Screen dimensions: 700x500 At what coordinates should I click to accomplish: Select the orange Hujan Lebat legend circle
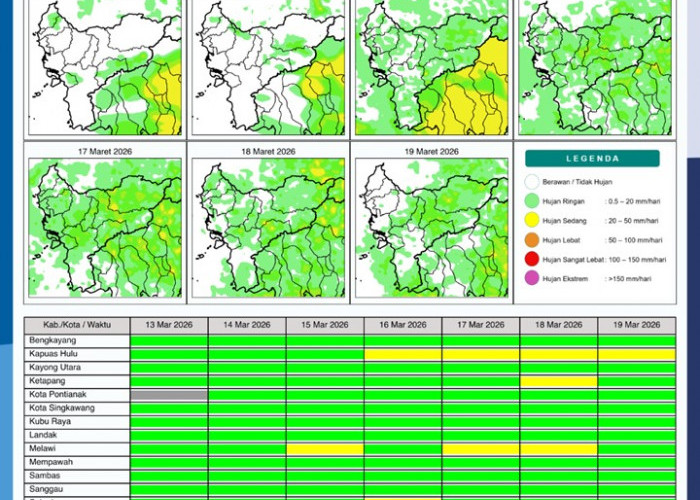(x=531, y=240)
